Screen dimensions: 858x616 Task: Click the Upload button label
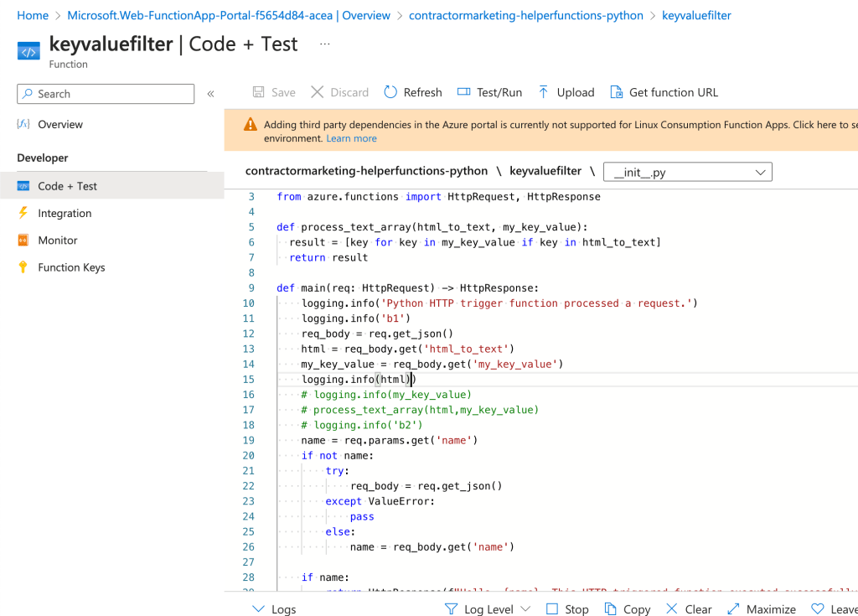[x=576, y=92]
